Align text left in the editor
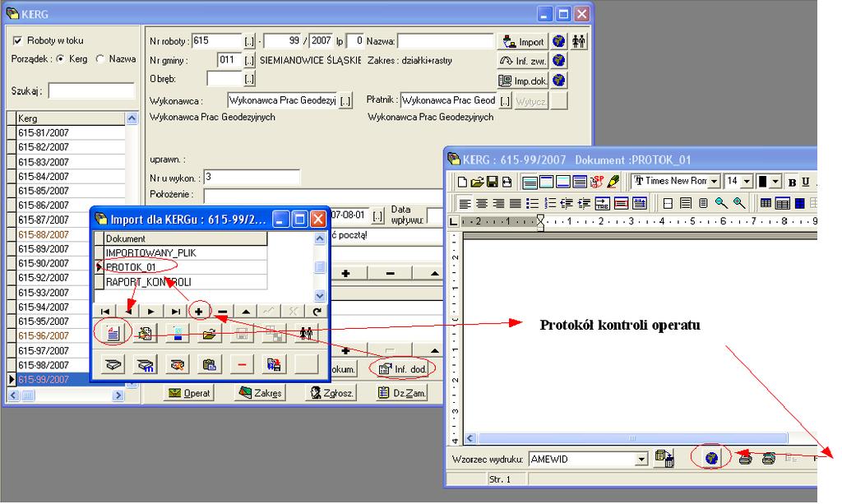Viewport: 842px width, 504px height. point(465,203)
